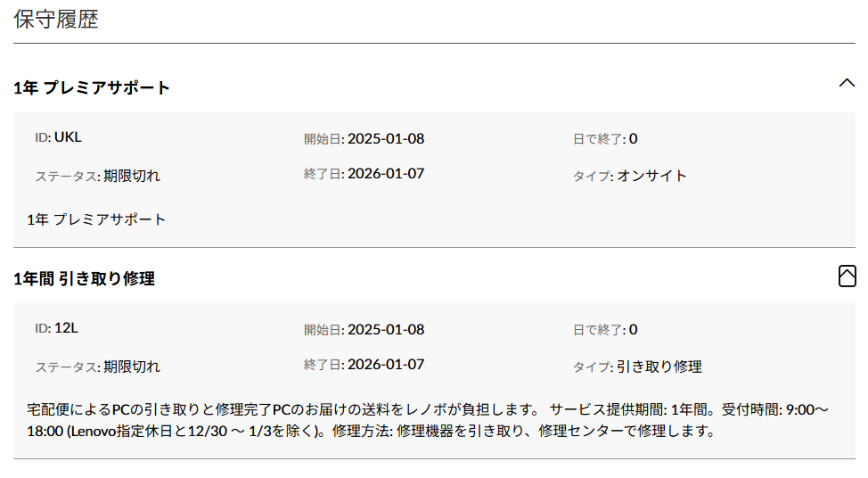Click the ID UKL value

click(68, 137)
